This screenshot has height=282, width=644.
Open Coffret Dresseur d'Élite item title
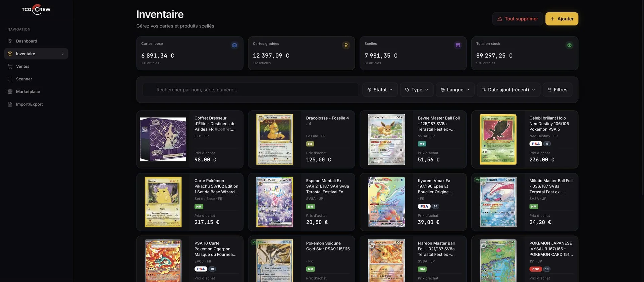pyautogui.click(x=215, y=124)
